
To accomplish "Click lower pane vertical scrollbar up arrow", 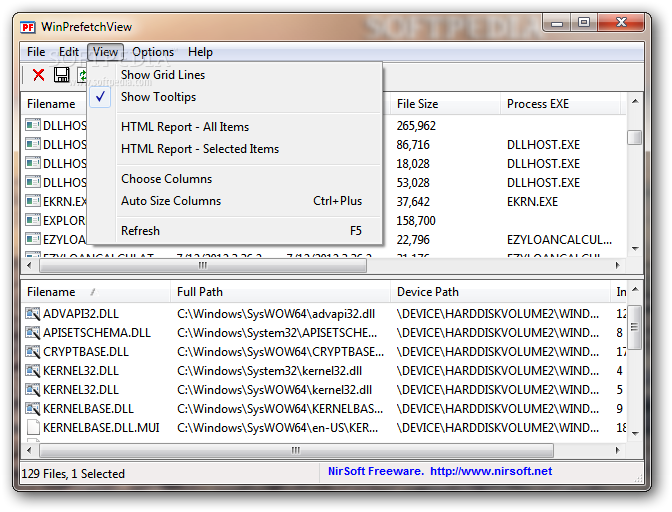I will (635, 290).
